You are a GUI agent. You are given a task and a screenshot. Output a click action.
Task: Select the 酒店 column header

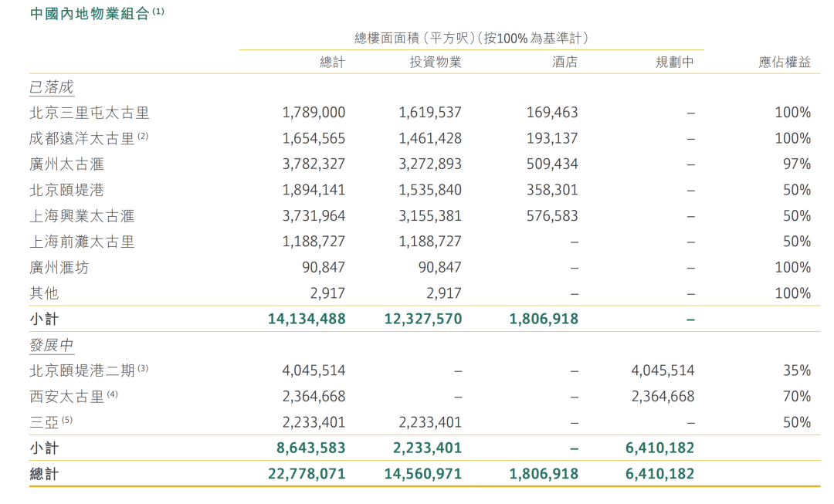pos(565,61)
